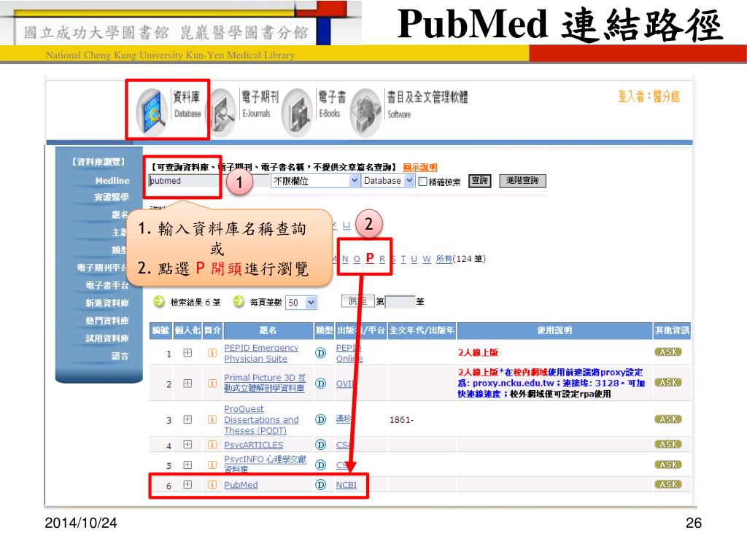Browse databases starting with letter U

(414, 259)
